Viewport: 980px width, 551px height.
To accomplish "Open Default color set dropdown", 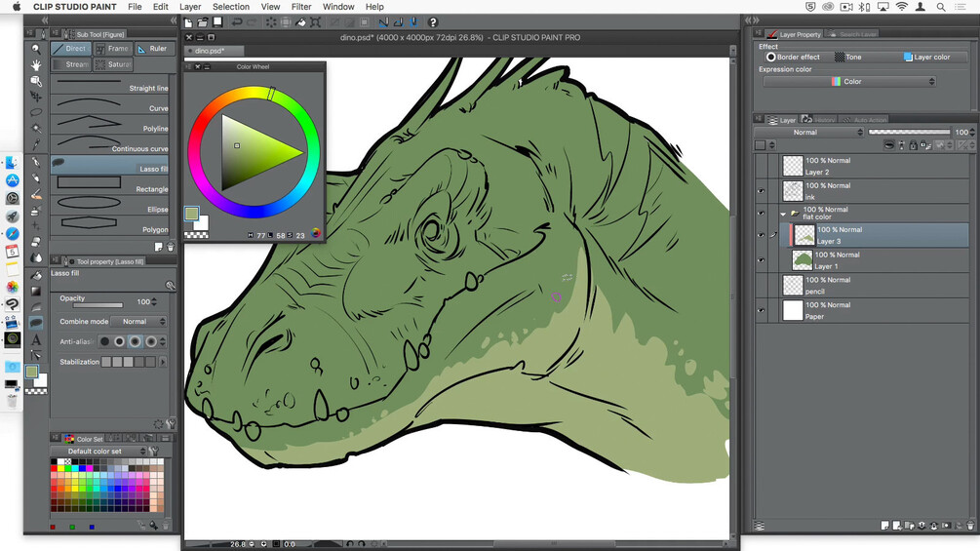I will (99, 452).
